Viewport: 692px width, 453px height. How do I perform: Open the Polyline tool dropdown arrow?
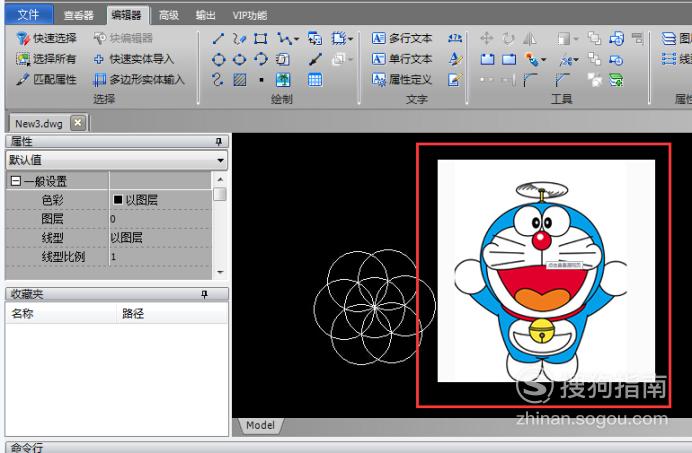[x=296, y=39]
